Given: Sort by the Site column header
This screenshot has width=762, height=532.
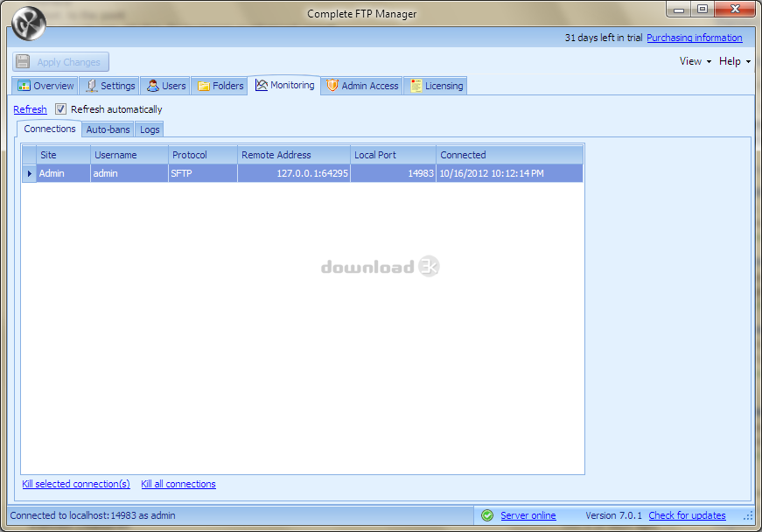Looking at the screenshot, I should pyautogui.click(x=63, y=155).
